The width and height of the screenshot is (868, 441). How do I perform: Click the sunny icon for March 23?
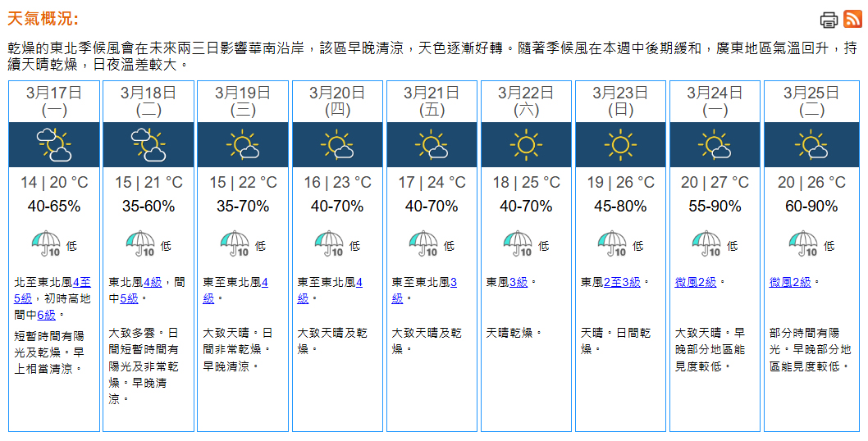pyautogui.click(x=620, y=145)
